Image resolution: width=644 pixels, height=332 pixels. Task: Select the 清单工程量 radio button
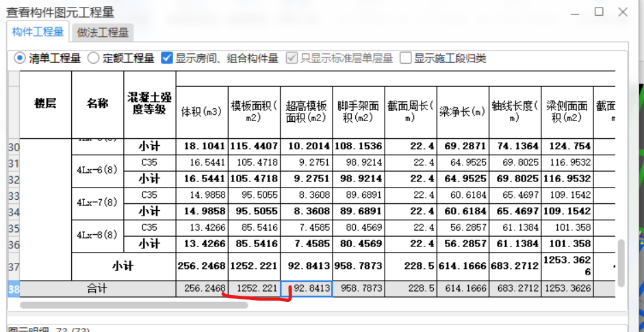[19, 58]
